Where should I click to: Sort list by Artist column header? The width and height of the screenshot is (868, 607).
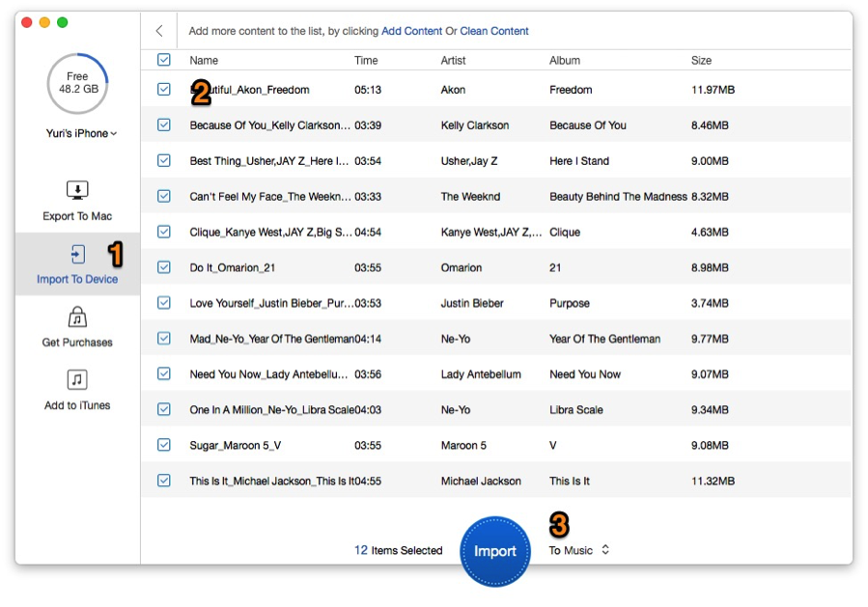[x=453, y=60]
